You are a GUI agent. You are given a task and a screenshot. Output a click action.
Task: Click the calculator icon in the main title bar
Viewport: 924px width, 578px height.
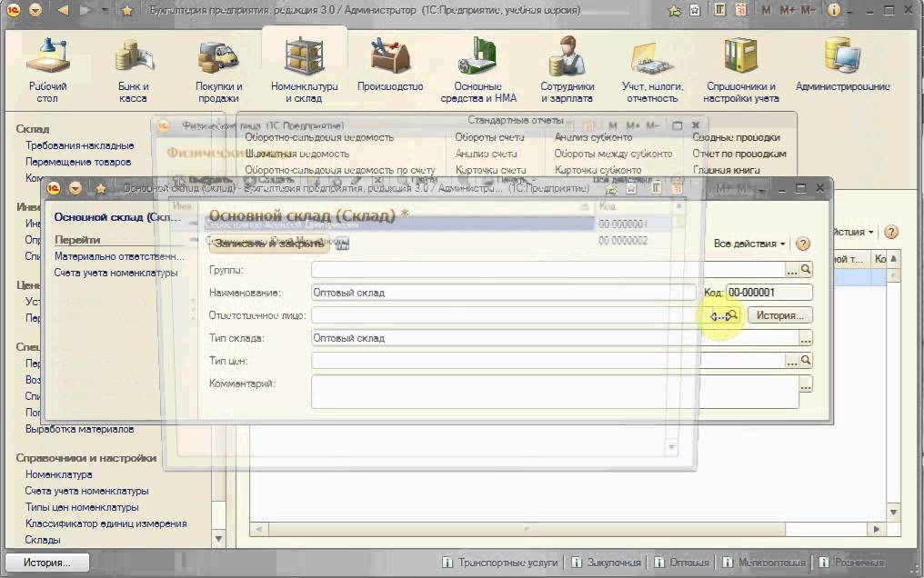click(x=719, y=10)
